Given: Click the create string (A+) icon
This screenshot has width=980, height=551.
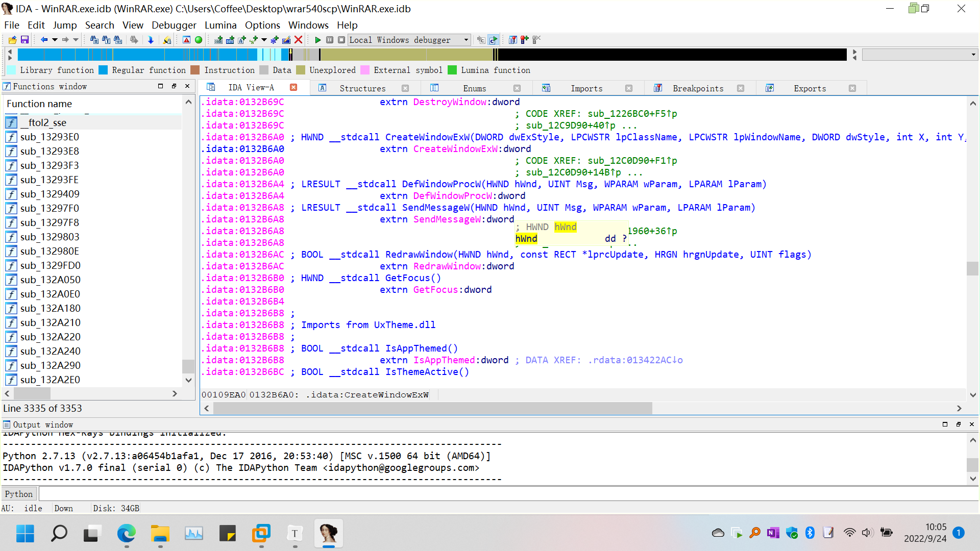Looking at the screenshot, I should tap(242, 40).
